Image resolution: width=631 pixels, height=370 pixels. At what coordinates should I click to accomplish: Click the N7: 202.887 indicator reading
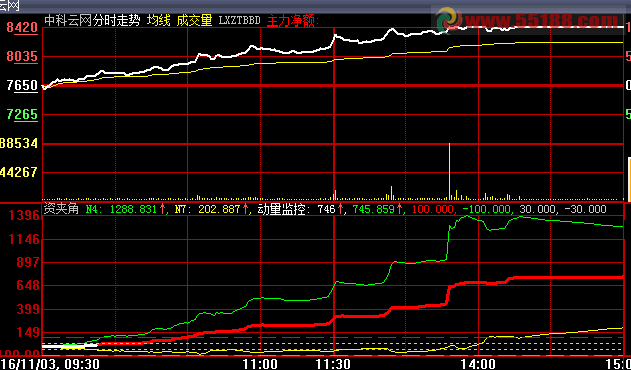tap(211, 209)
